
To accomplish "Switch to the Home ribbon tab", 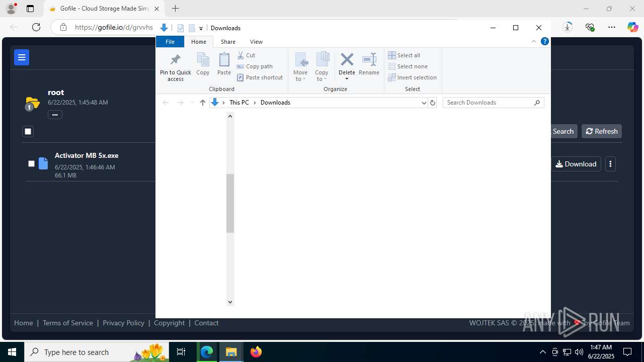I will (x=199, y=42).
